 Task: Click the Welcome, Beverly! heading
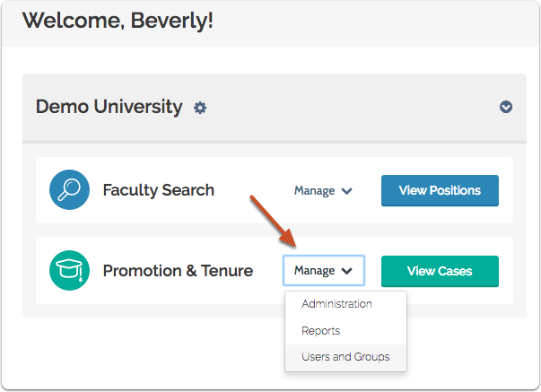tap(118, 20)
